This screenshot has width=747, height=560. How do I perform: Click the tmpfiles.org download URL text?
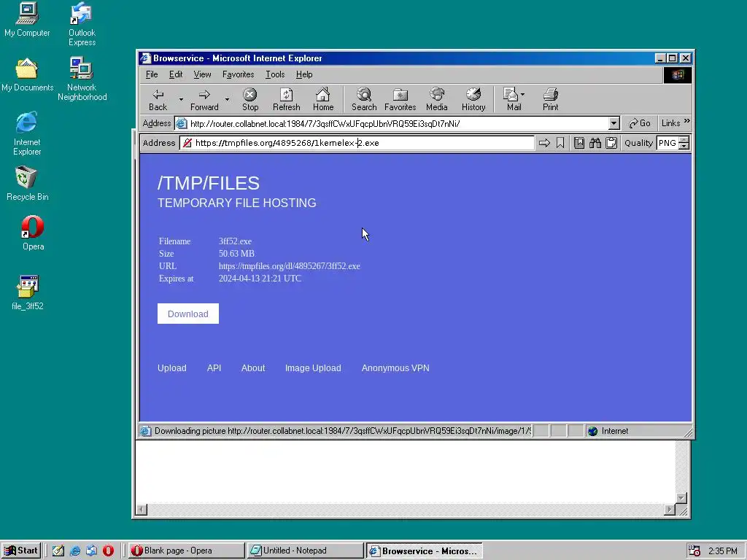(x=289, y=266)
